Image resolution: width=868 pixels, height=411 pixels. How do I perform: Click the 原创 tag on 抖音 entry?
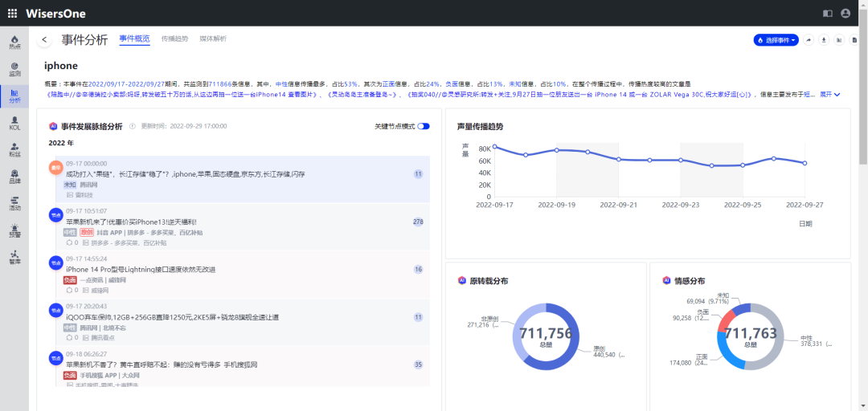click(x=86, y=232)
